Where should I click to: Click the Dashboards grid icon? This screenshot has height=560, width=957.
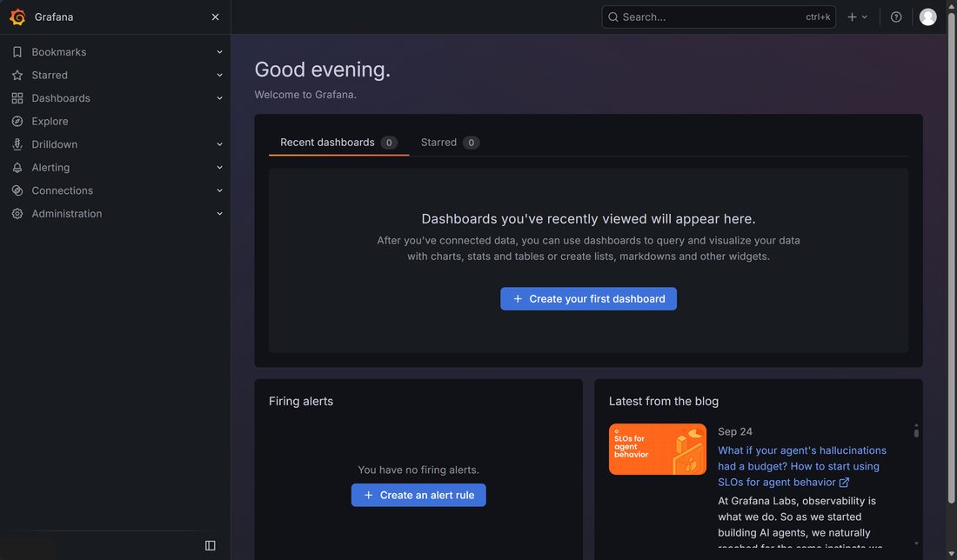click(x=17, y=98)
